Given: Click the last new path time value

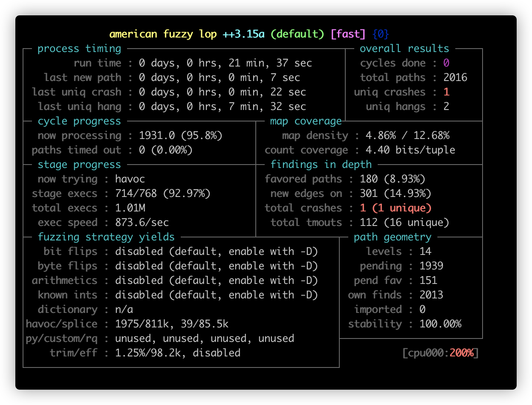Looking at the screenshot, I should 220,78.
